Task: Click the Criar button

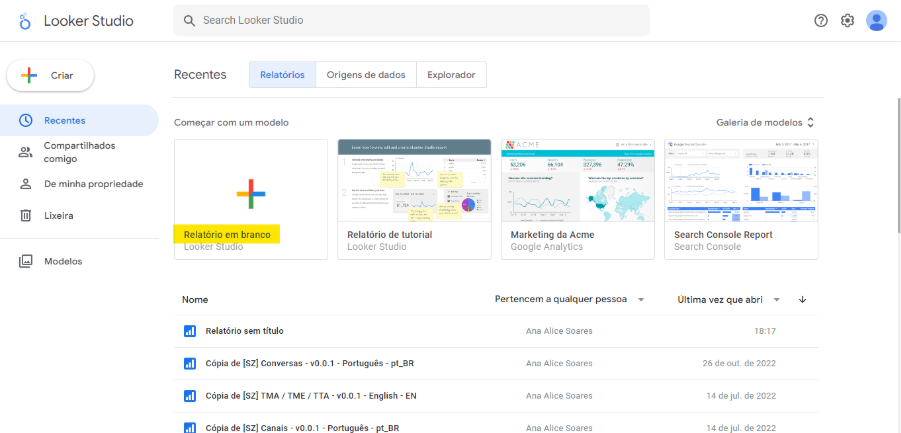Action: pyautogui.click(x=50, y=75)
